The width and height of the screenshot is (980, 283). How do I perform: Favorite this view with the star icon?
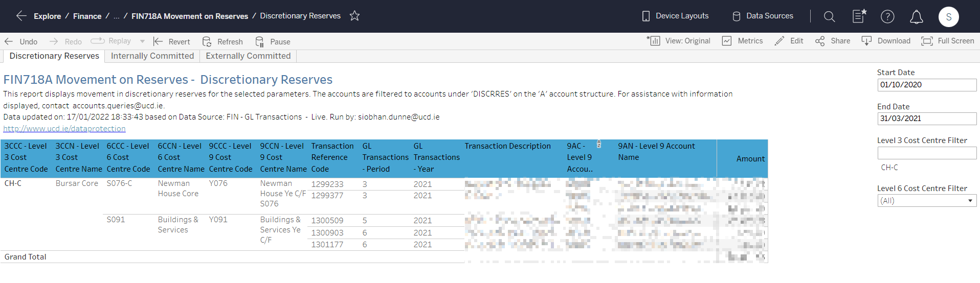(x=354, y=16)
